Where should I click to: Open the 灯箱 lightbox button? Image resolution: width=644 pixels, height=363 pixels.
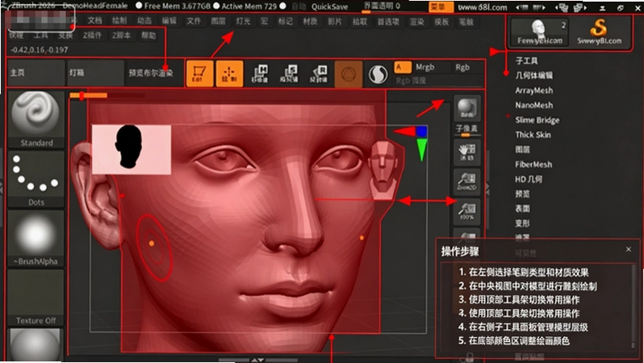click(95, 73)
